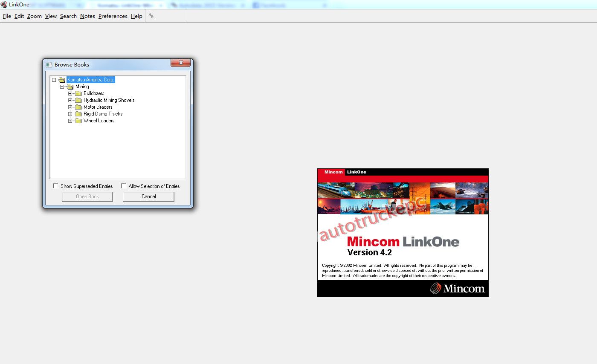Screen dimensions: 597x364
Task: Open the Zoom menu
Action: [x=35, y=16]
